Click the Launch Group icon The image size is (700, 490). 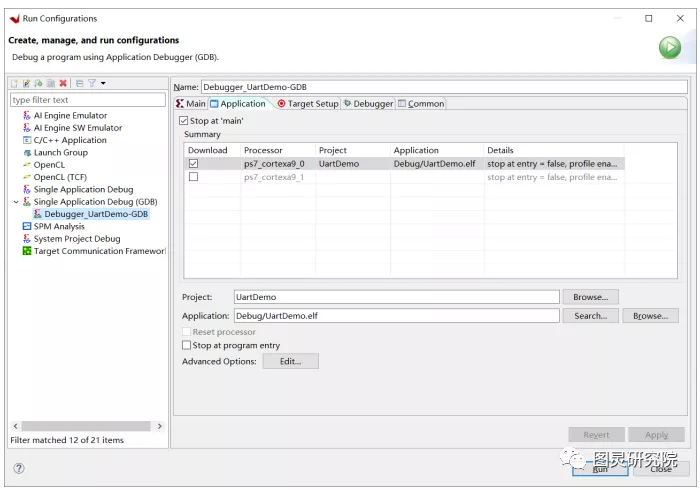(x=27, y=153)
